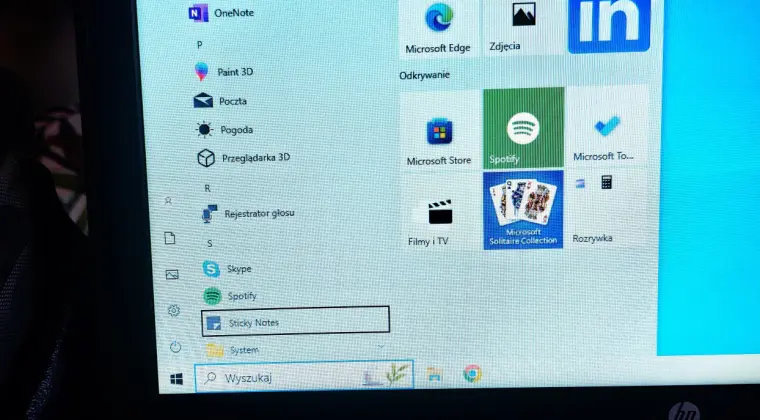This screenshot has width=760, height=420.
Task: Open the Filmy i TV tile
Action: pos(439,212)
